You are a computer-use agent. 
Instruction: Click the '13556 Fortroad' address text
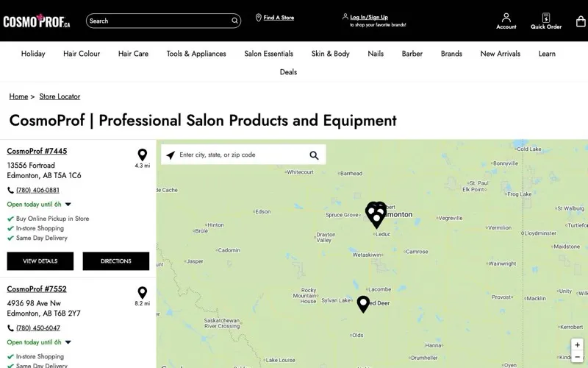[31, 166]
